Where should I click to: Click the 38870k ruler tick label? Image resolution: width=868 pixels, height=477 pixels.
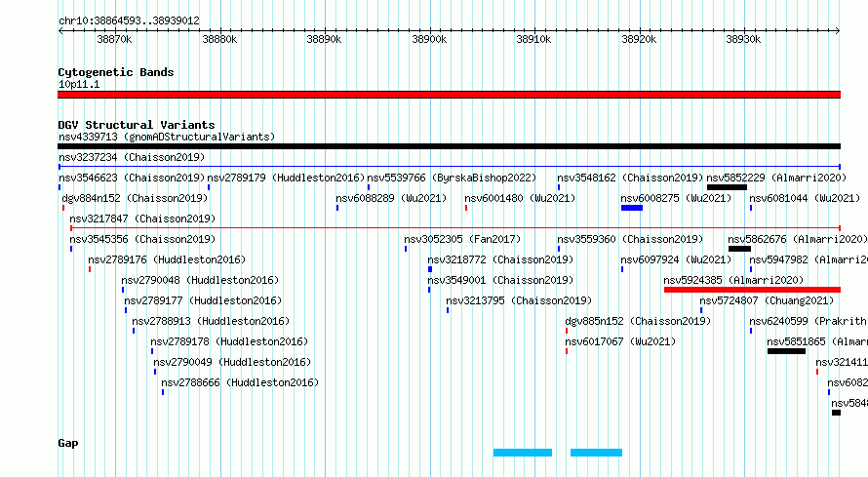[114, 40]
